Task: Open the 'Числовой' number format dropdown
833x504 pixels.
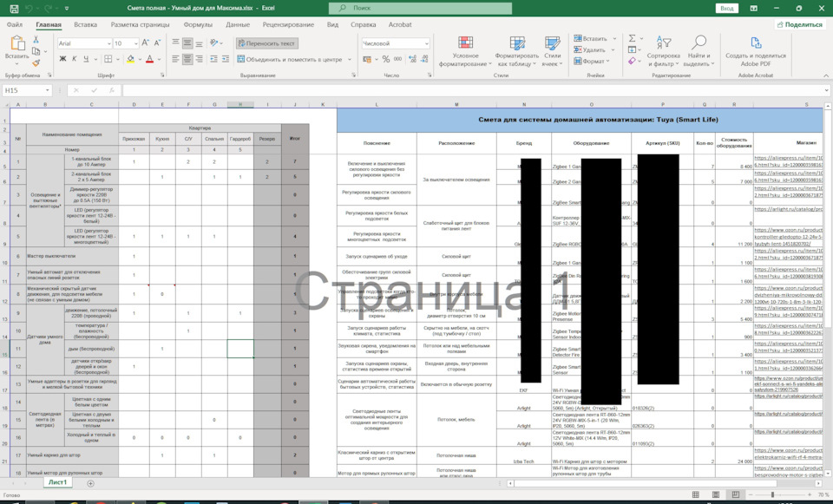Action: click(426, 43)
